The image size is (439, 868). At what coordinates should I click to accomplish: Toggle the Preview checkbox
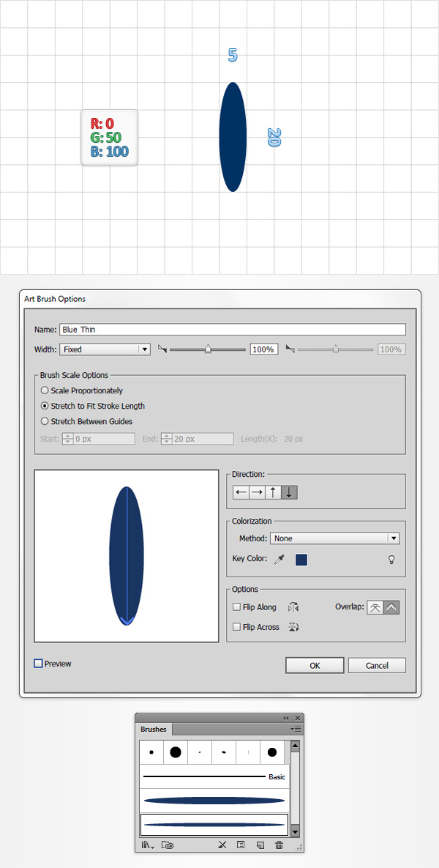coord(38,663)
